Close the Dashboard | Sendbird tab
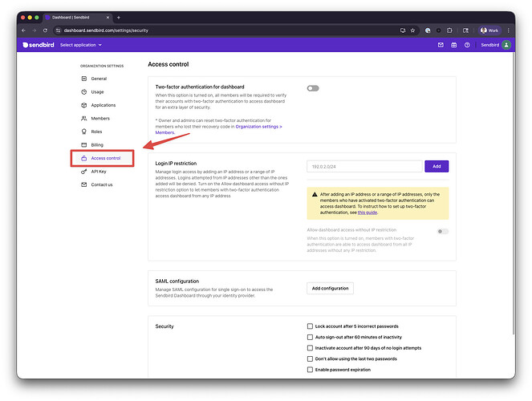Image resolution: width=532 pixels, height=401 pixels. click(108, 18)
